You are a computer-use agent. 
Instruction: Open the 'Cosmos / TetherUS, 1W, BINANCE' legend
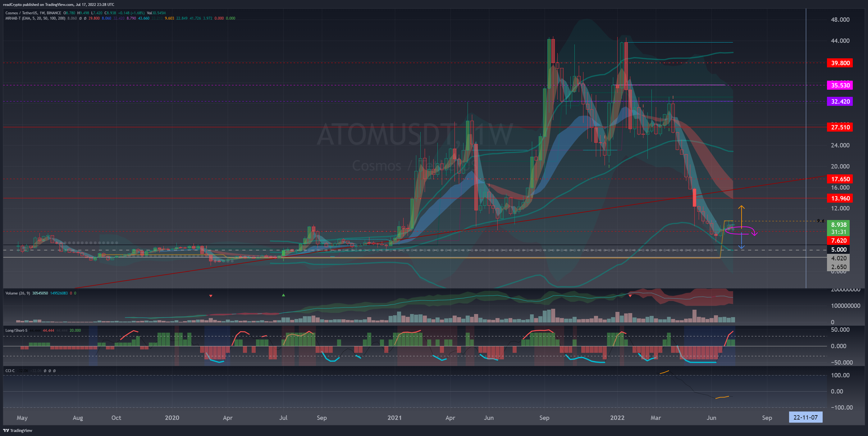coord(33,13)
